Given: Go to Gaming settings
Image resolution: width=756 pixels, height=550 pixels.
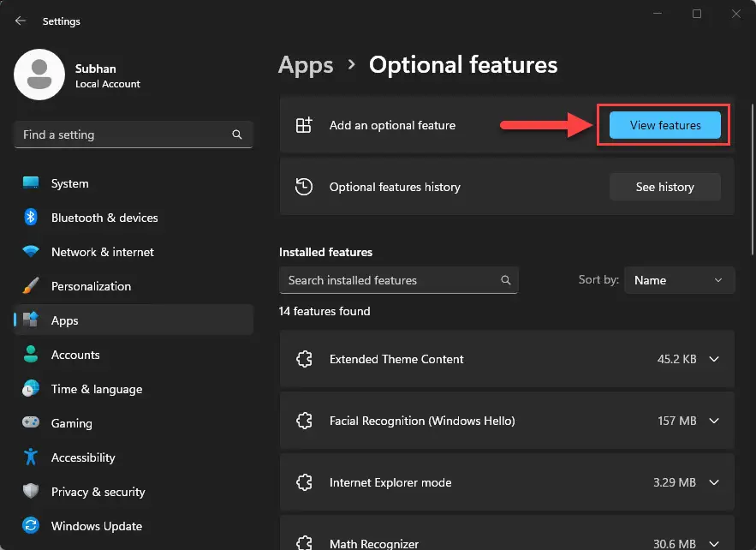Looking at the screenshot, I should (x=134, y=423).
